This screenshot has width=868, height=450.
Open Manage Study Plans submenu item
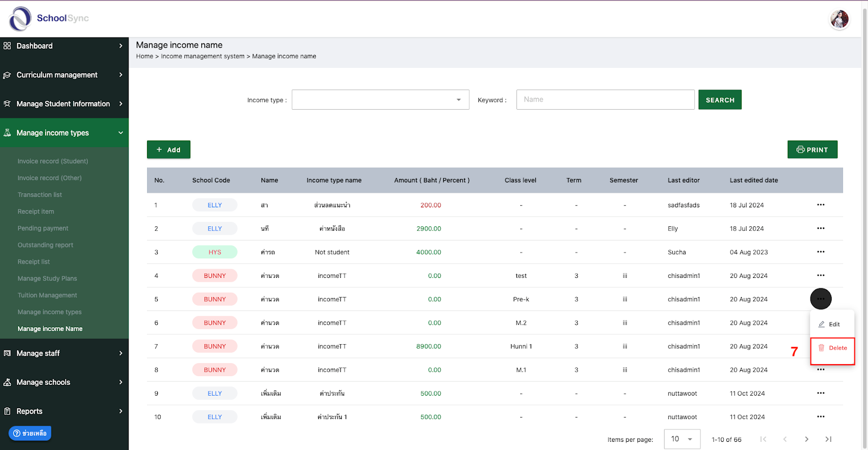coord(47,278)
